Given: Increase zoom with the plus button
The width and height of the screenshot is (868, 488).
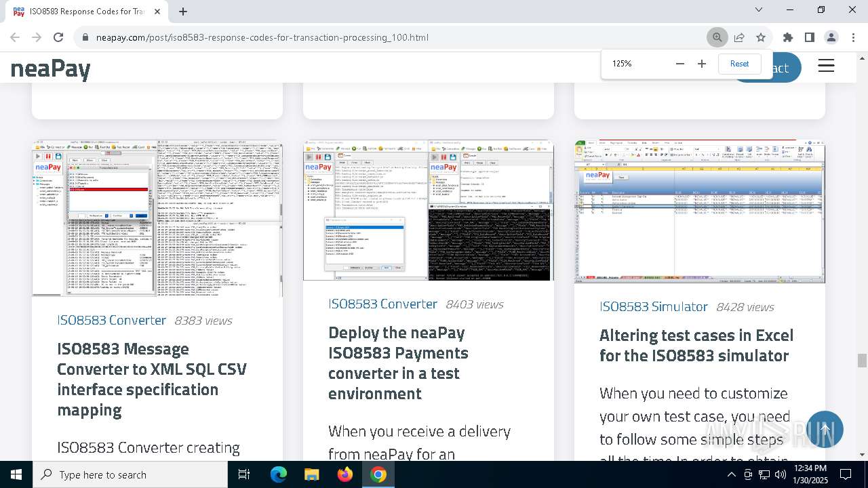Looking at the screenshot, I should [702, 64].
